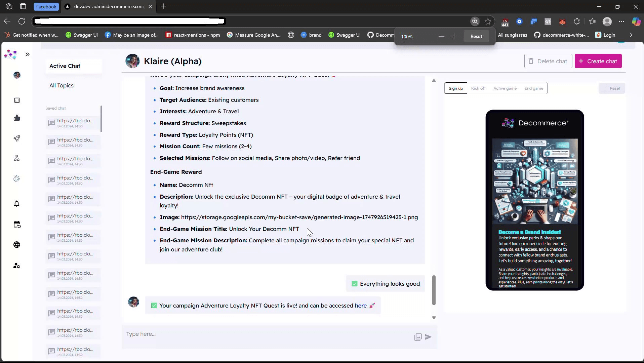Select the dev-admin.decommerce.com browser tab
Viewport: 644px width, 363px height.
tap(109, 6)
